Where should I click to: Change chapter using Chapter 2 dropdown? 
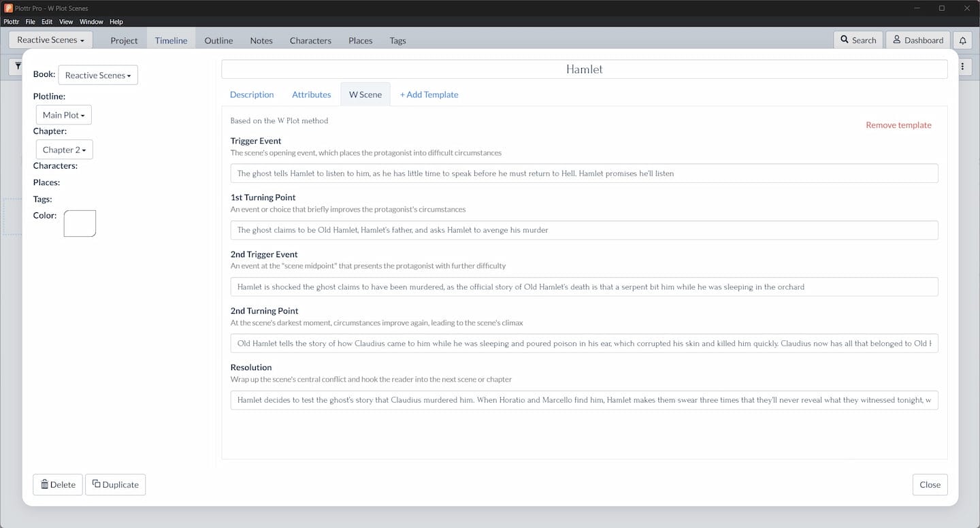(x=64, y=150)
